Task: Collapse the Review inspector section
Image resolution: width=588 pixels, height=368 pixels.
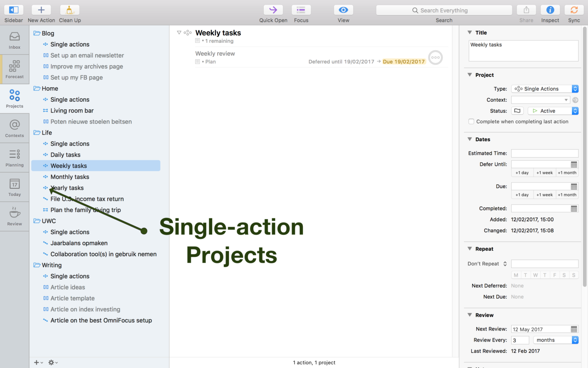Action: coord(470,315)
